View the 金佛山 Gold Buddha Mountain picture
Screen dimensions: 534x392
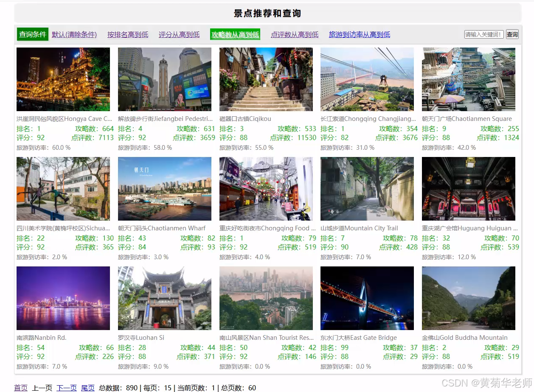(468, 298)
